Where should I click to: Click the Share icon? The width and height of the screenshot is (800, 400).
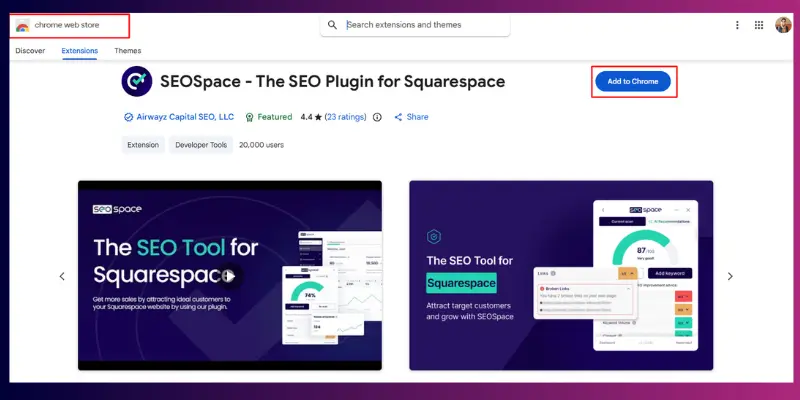click(x=398, y=117)
